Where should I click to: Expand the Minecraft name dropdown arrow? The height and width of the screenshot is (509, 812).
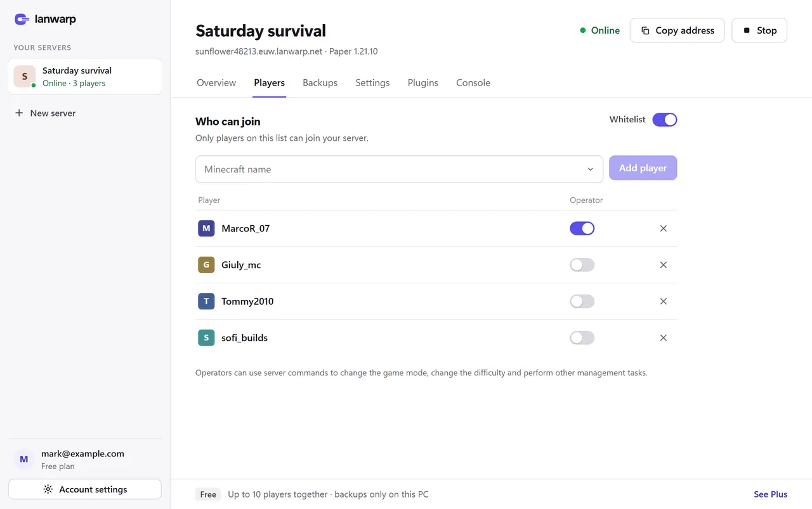coord(590,169)
